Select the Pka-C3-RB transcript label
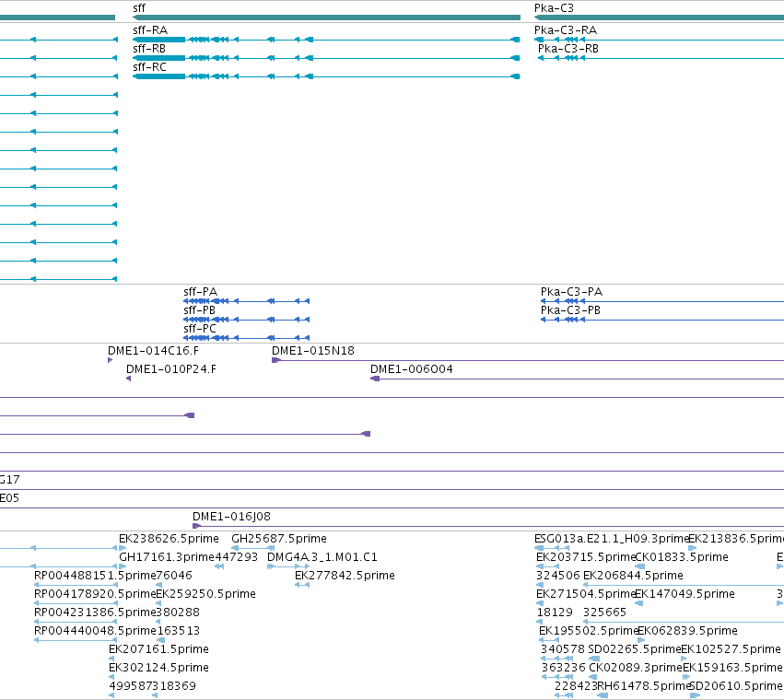Viewport: 784px width, 700px height. click(568, 49)
